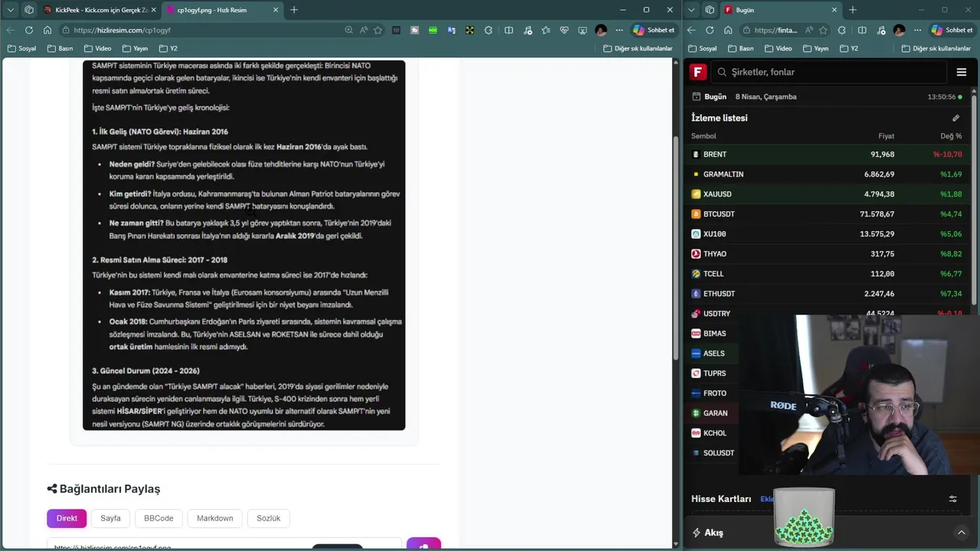This screenshot has width=980, height=551.
Task: Open tab actions menu in left window
Action: click(11, 10)
